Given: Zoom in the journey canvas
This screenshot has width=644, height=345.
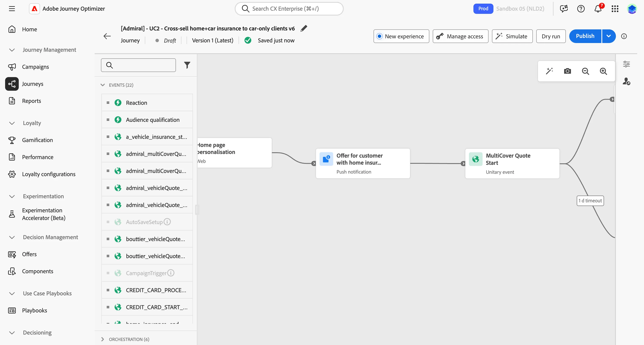Looking at the screenshot, I should pyautogui.click(x=603, y=71).
